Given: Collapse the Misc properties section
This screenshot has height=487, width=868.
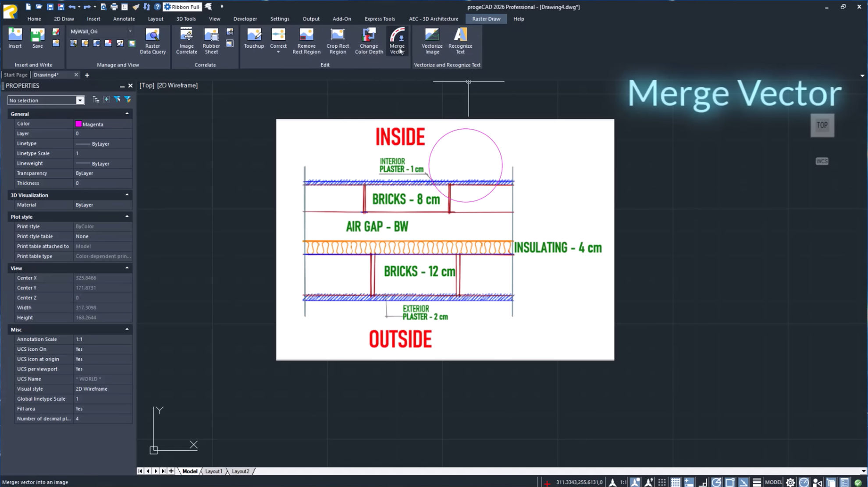Looking at the screenshot, I should pos(127,329).
